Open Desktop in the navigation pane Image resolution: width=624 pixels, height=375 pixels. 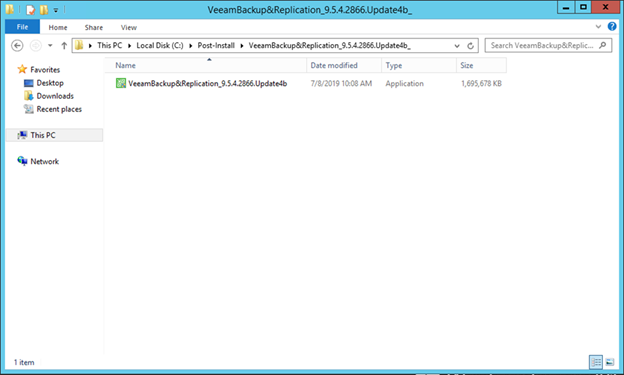click(50, 83)
